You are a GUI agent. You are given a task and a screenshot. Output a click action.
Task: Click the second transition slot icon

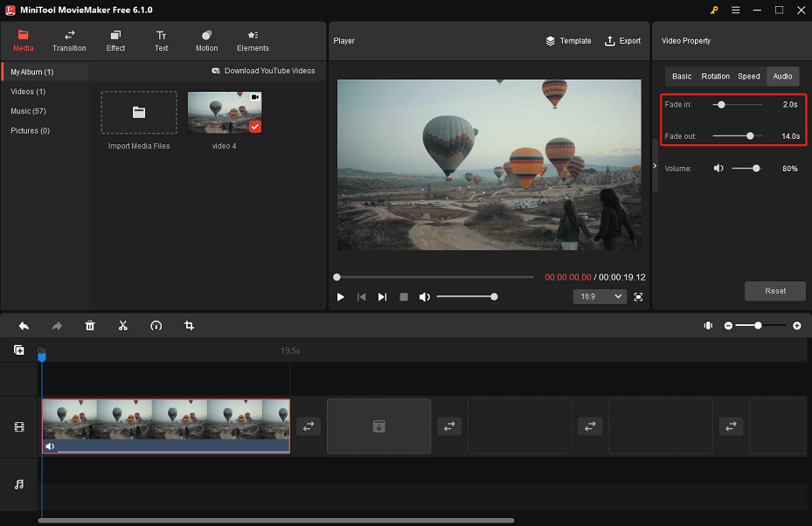[449, 426]
